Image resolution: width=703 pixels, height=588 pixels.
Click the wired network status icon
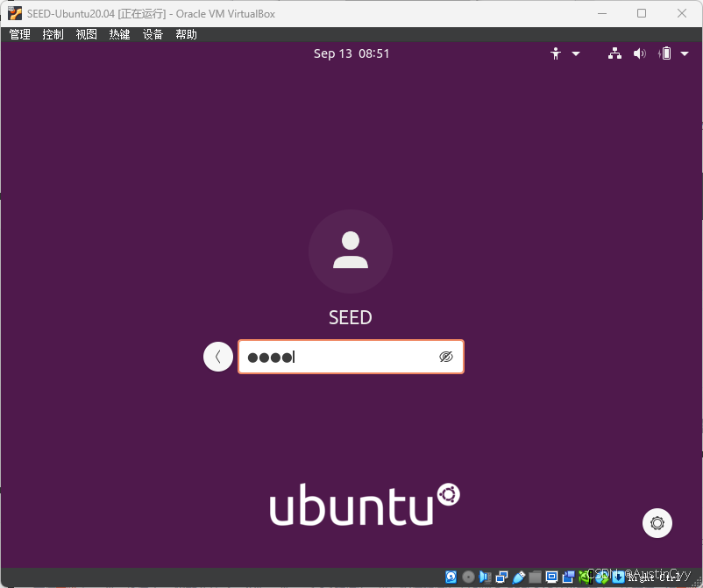(x=614, y=53)
